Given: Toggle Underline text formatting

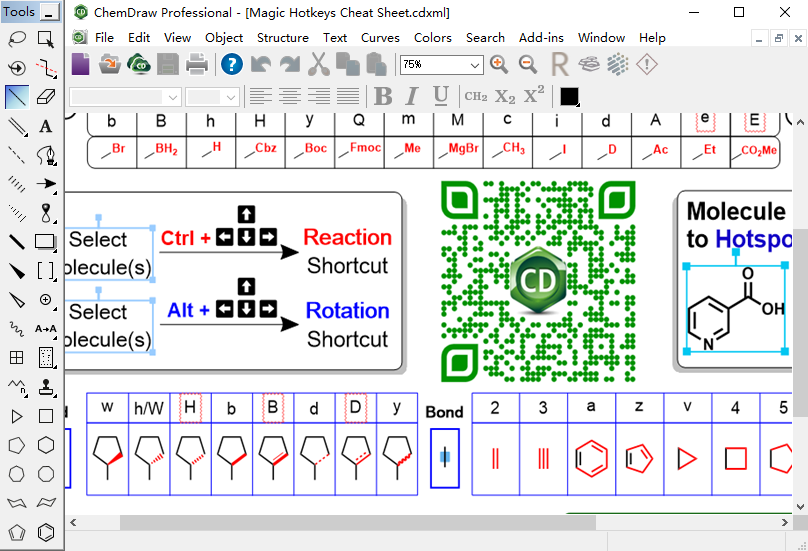Looking at the screenshot, I should pyautogui.click(x=441, y=96).
